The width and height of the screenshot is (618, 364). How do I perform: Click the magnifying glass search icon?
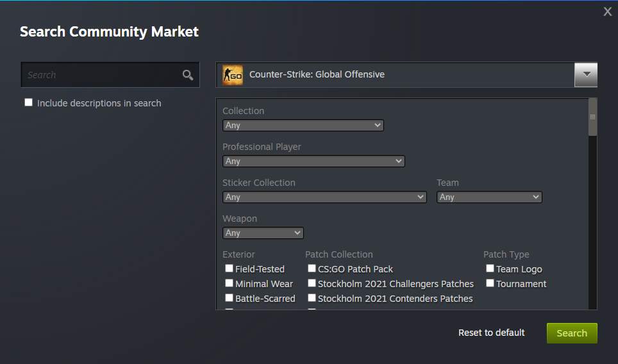188,75
